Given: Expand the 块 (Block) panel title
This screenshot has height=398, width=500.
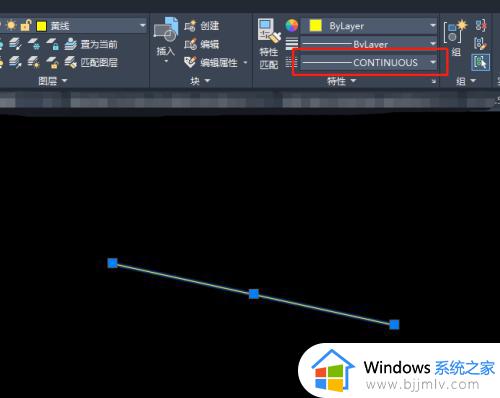Looking at the screenshot, I should click(200, 81).
